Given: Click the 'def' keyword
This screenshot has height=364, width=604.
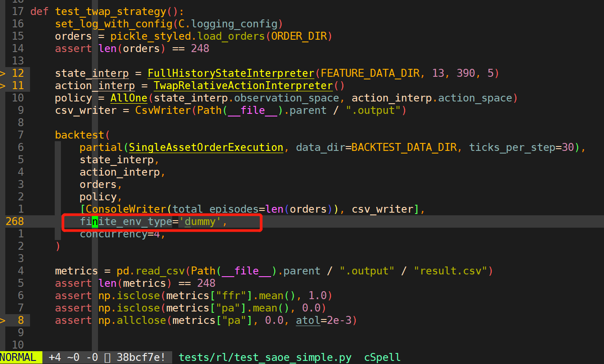Looking at the screenshot, I should pos(39,11).
